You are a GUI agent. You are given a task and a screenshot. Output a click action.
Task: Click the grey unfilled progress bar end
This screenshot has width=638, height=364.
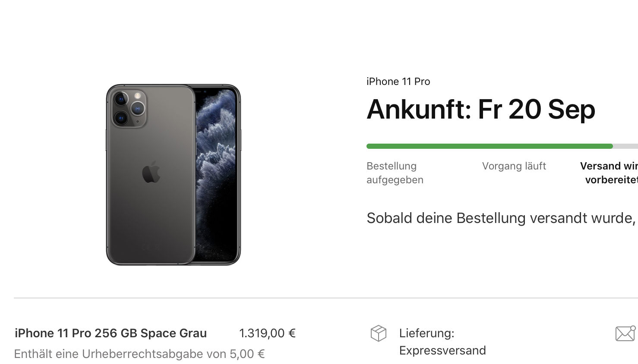click(x=625, y=146)
